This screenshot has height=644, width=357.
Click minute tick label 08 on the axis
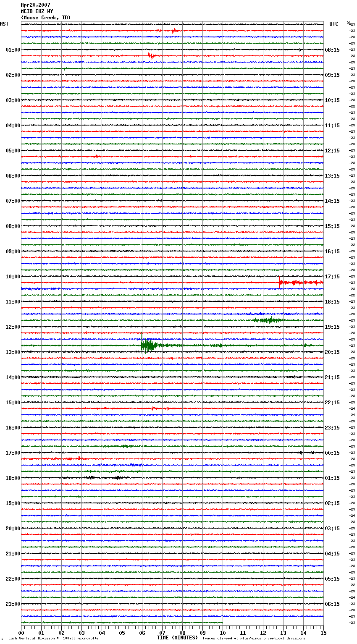(x=182, y=632)
